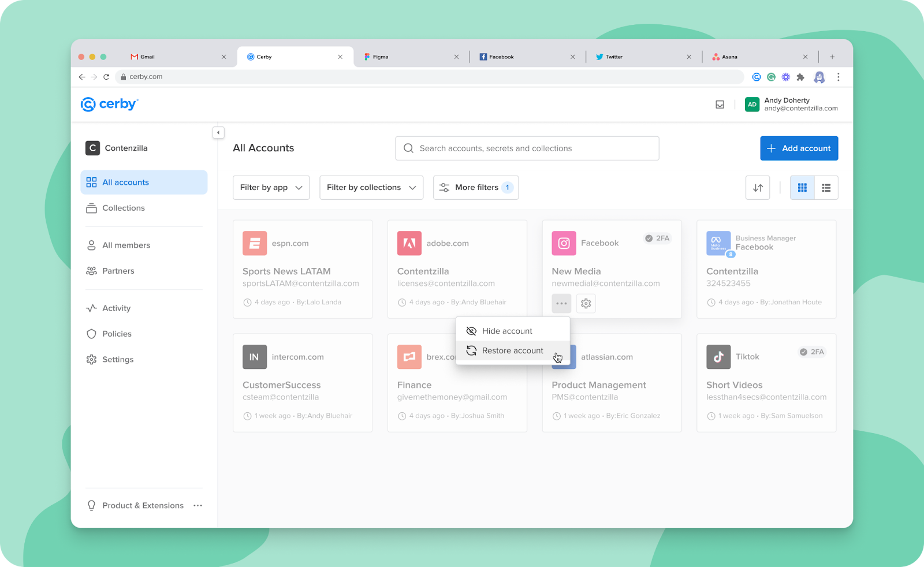Switch to list view

point(826,188)
